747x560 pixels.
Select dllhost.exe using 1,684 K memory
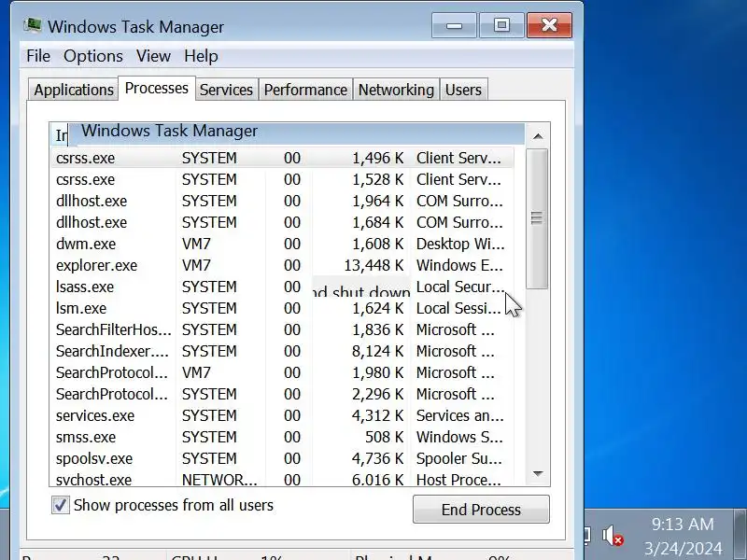(x=282, y=222)
